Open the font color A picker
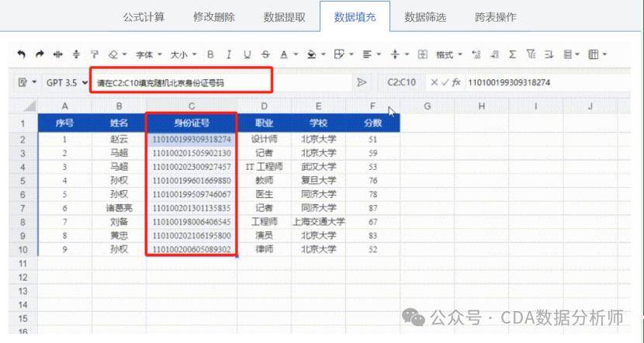The width and height of the screenshot is (644, 343). point(286,54)
